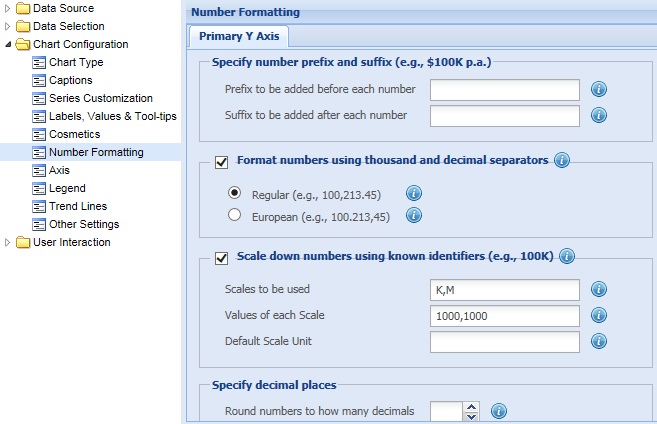657x424 pixels.
Task: Go to Labels, Values & Tool-tips
Action: [x=112, y=116]
